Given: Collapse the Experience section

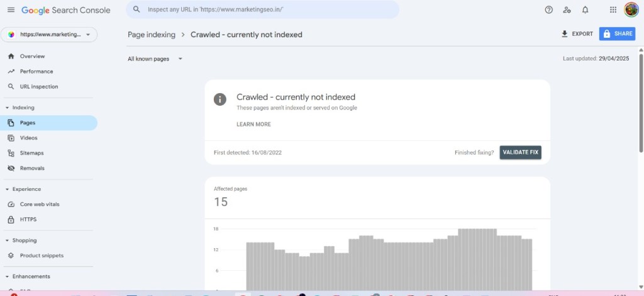Looking at the screenshot, I should pos(8,189).
